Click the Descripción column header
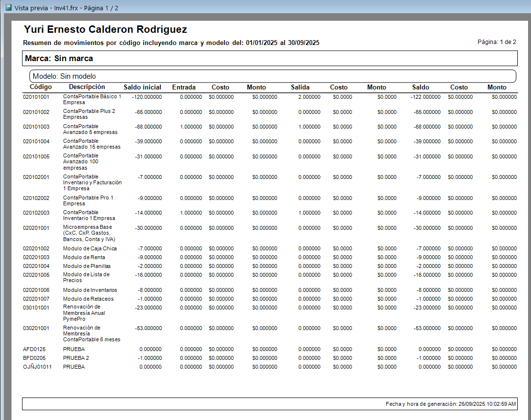Viewport: 531px width, 420px height. tap(87, 87)
